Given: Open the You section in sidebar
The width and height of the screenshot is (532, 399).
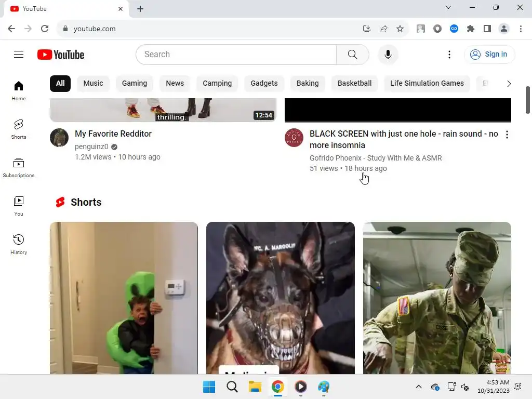Looking at the screenshot, I should click(19, 206).
